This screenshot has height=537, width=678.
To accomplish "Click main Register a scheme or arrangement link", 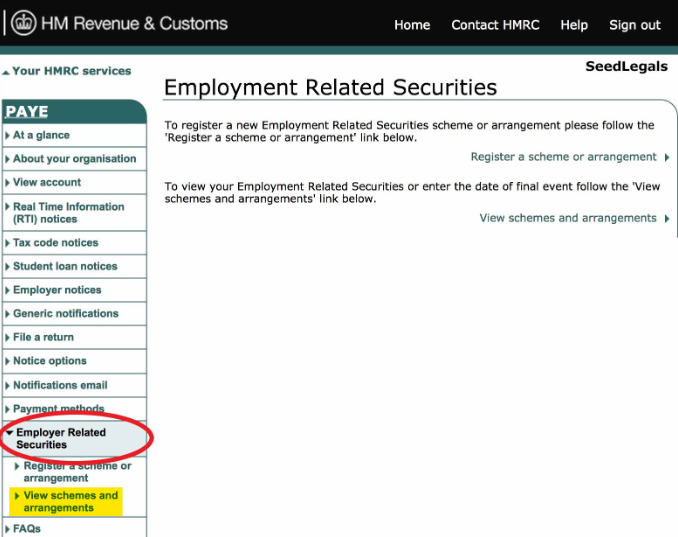I will coord(563,157).
